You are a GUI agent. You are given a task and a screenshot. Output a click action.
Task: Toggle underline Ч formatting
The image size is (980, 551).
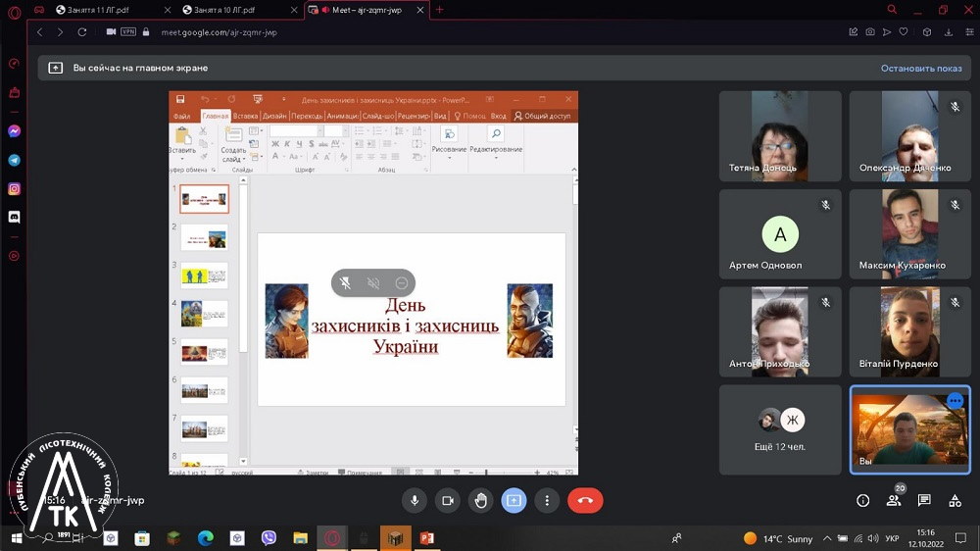[x=299, y=144]
